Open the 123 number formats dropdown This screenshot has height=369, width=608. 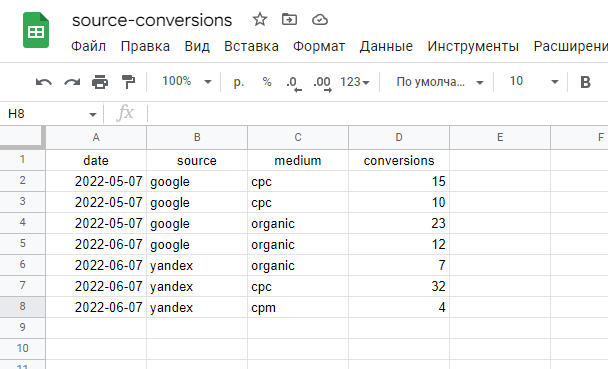pos(355,82)
